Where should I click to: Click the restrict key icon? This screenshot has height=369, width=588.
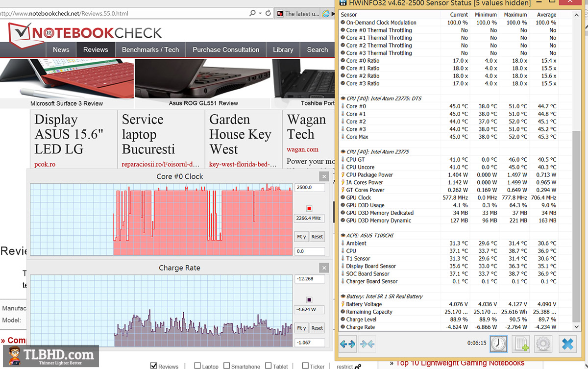click(x=358, y=366)
